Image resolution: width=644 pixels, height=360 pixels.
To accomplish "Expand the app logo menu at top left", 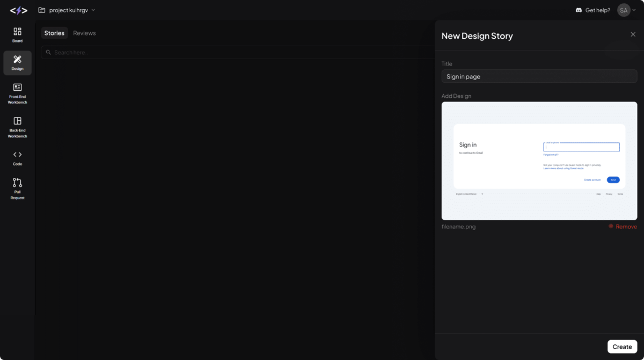I will 18,10.
